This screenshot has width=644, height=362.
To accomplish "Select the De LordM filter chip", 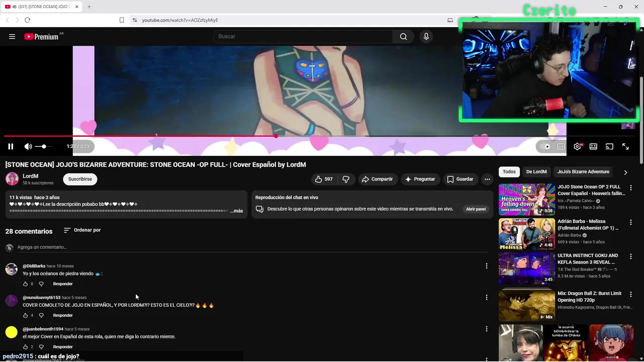I will (536, 172).
